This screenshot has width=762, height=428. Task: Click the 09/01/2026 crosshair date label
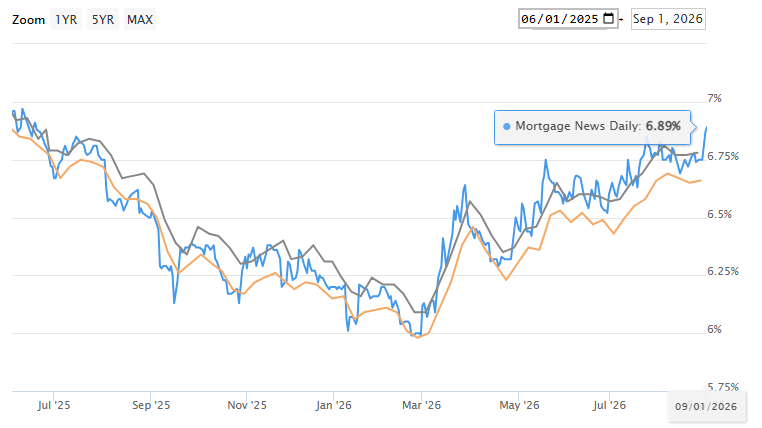point(706,407)
